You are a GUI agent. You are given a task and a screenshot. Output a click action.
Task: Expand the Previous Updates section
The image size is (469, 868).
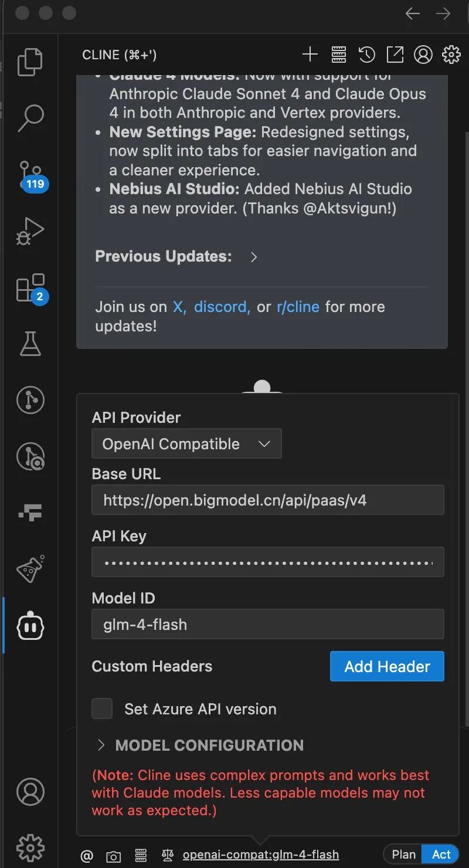176,256
